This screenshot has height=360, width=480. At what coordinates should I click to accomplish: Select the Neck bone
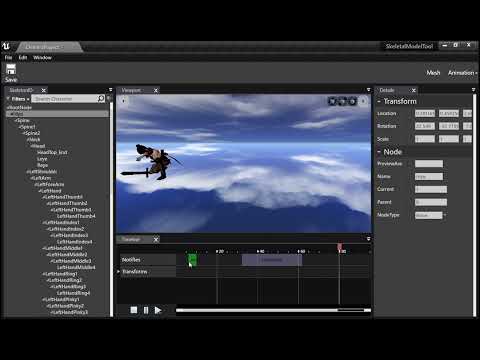35,140
